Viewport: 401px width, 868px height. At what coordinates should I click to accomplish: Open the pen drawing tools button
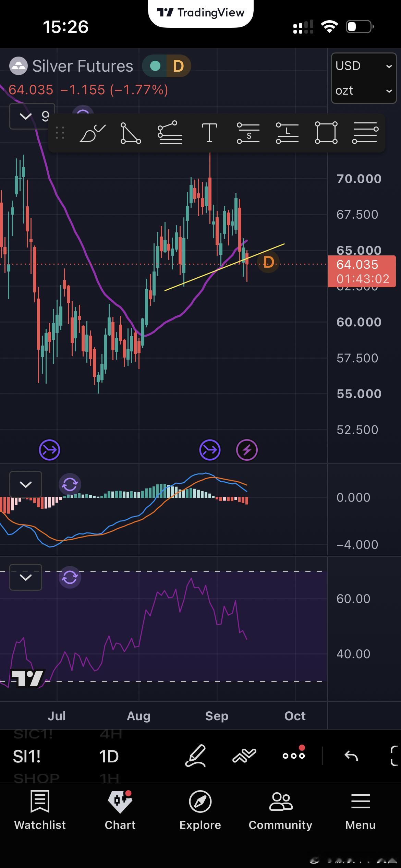pos(196,756)
